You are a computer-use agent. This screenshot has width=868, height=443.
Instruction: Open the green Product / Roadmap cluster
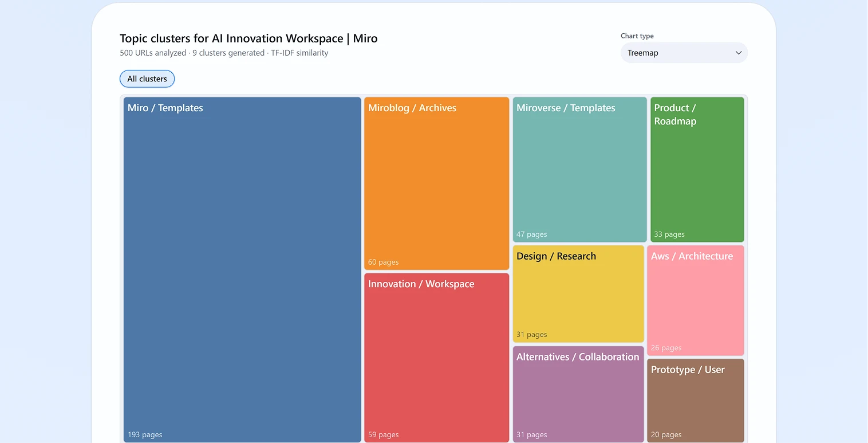(x=697, y=170)
